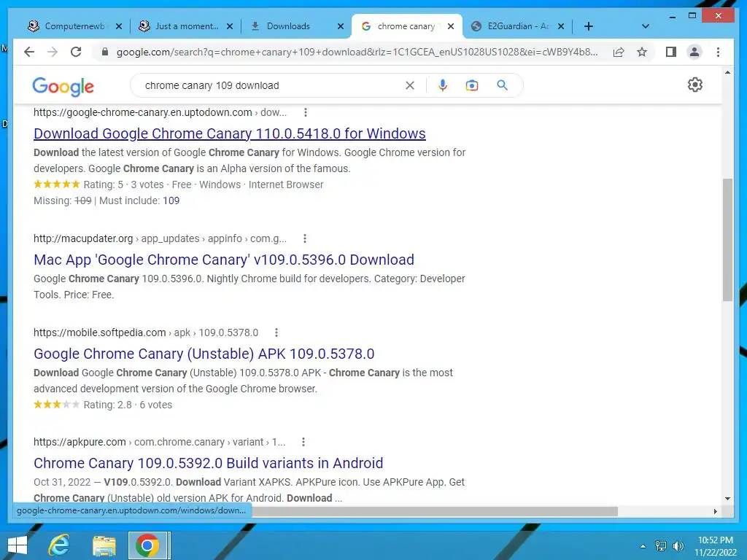This screenshot has width=747, height=560.
Task: Share this page icon in address bar
Action: coord(619,52)
